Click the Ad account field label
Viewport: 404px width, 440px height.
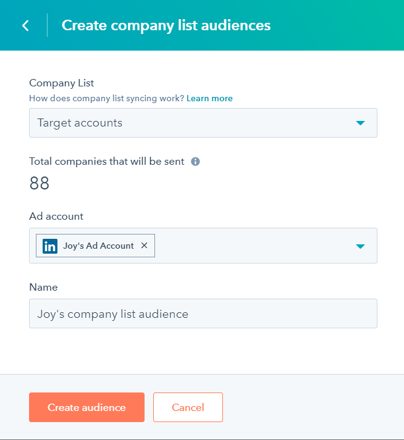point(56,216)
